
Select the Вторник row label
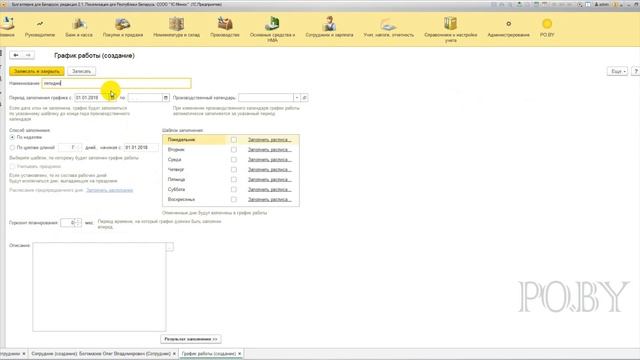(x=176, y=150)
